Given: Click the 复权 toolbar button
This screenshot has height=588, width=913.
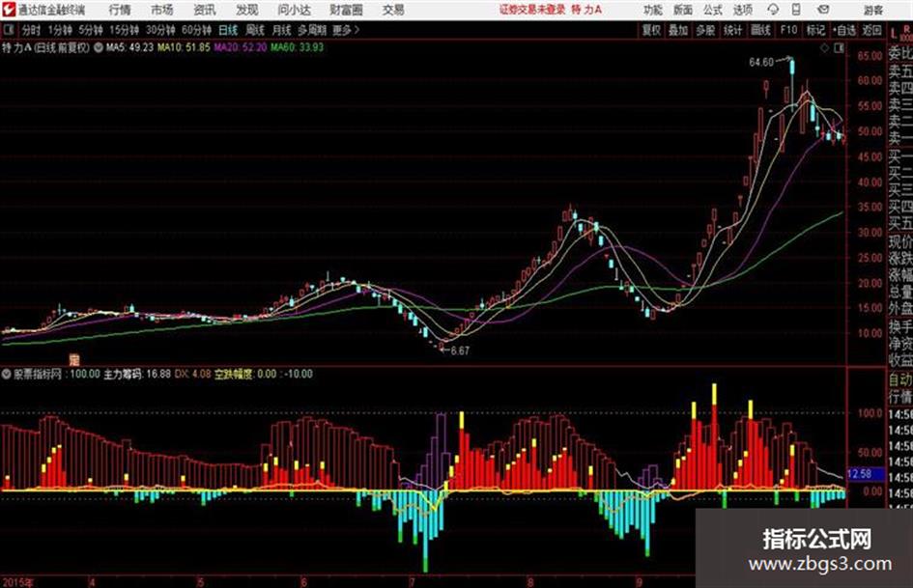Looking at the screenshot, I should [x=651, y=30].
